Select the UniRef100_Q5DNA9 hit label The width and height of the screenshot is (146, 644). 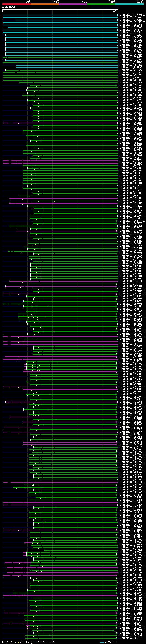click(x=131, y=42)
